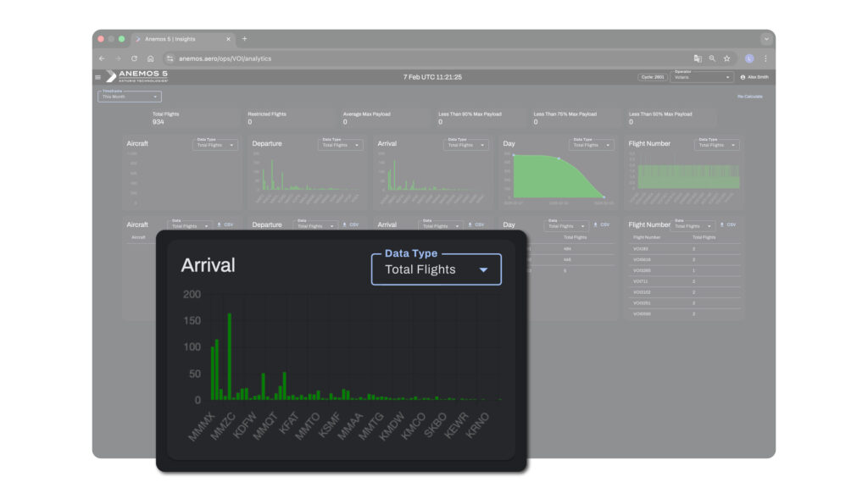This screenshot has width=868, height=488.
Task: Open the hamburger menu beside Anemos logo
Action: coord(98,77)
